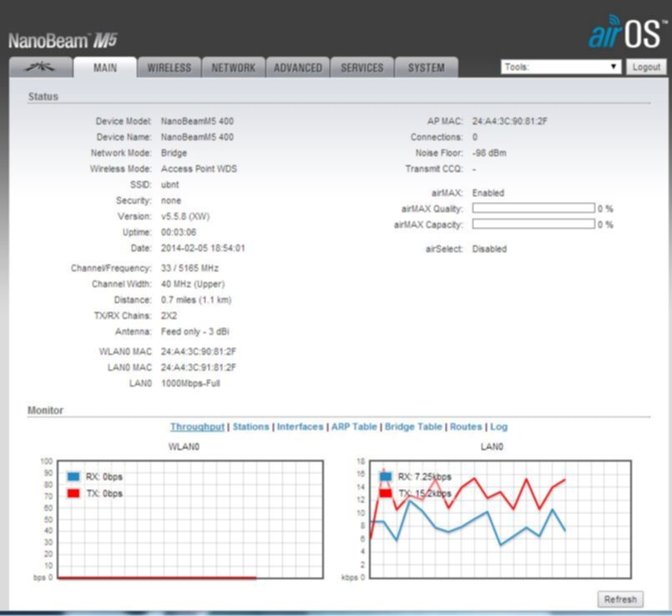Switch to the WIRELESS tab
The height and width of the screenshot is (616, 672).
(x=169, y=68)
